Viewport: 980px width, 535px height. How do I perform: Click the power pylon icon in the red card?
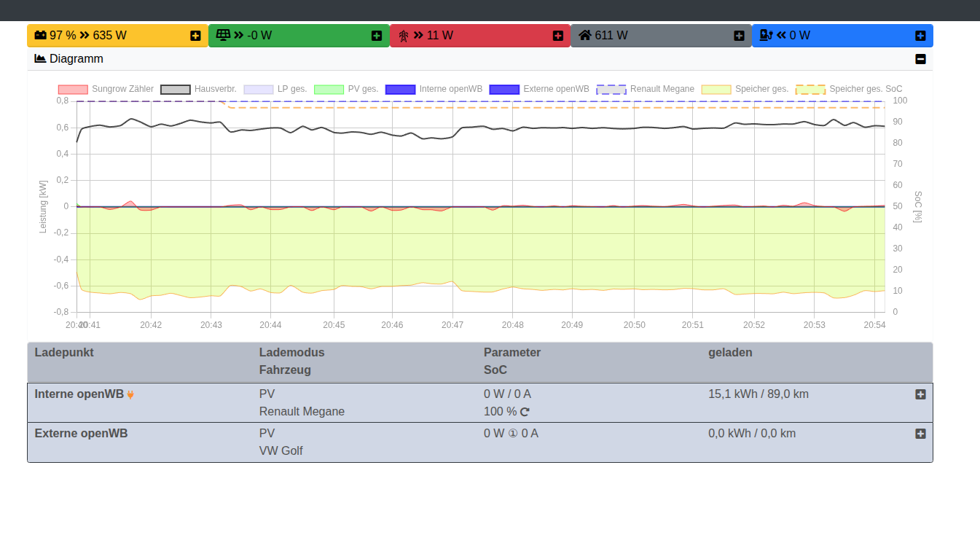click(x=404, y=36)
